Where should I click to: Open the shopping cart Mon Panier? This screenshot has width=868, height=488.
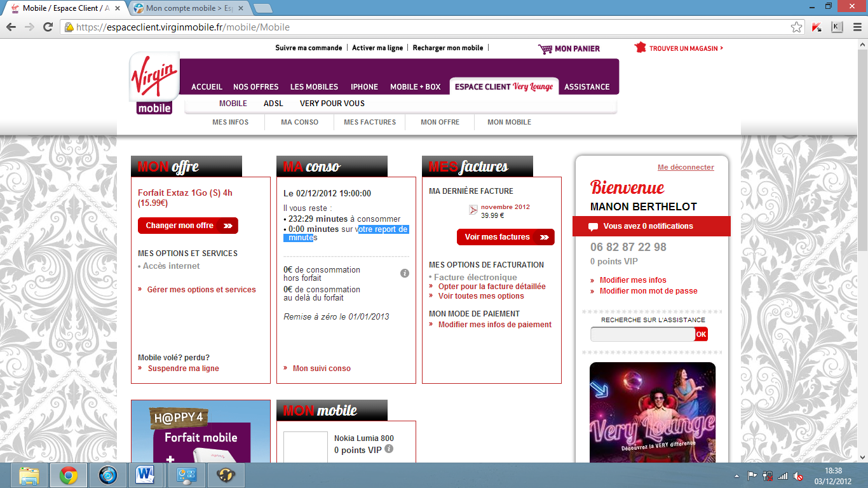569,49
